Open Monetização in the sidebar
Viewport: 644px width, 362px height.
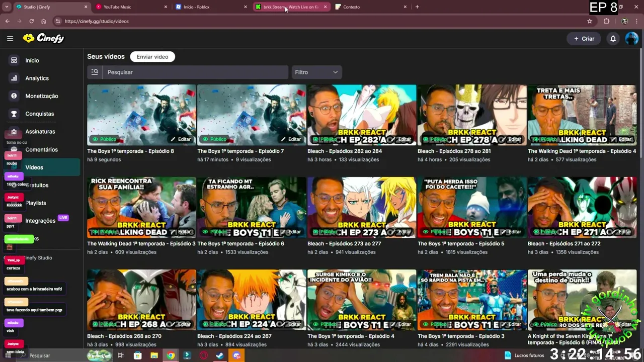coord(41,96)
